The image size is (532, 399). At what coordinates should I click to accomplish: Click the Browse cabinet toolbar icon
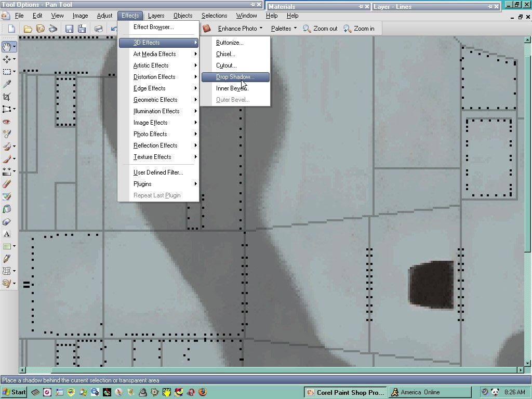[x=41, y=29]
